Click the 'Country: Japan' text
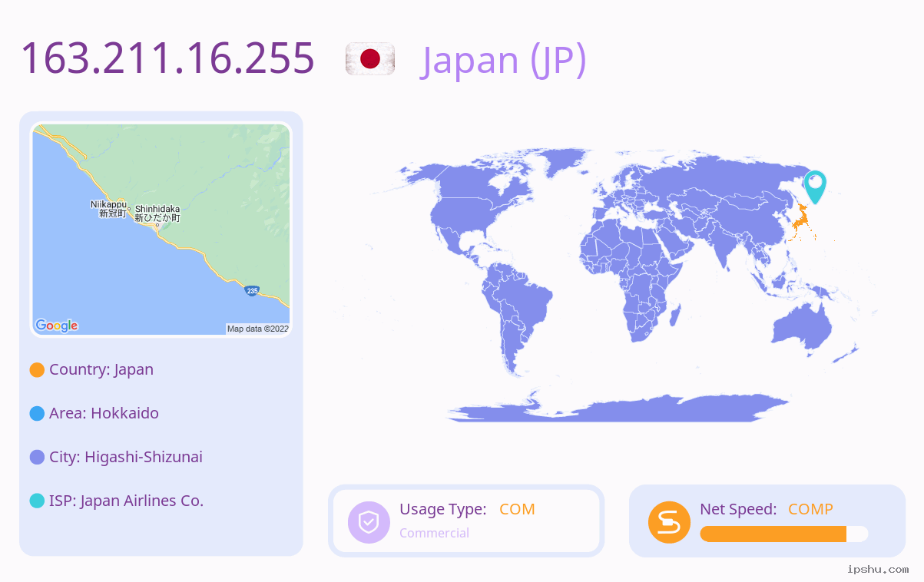The height and width of the screenshot is (582, 924). 101,369
